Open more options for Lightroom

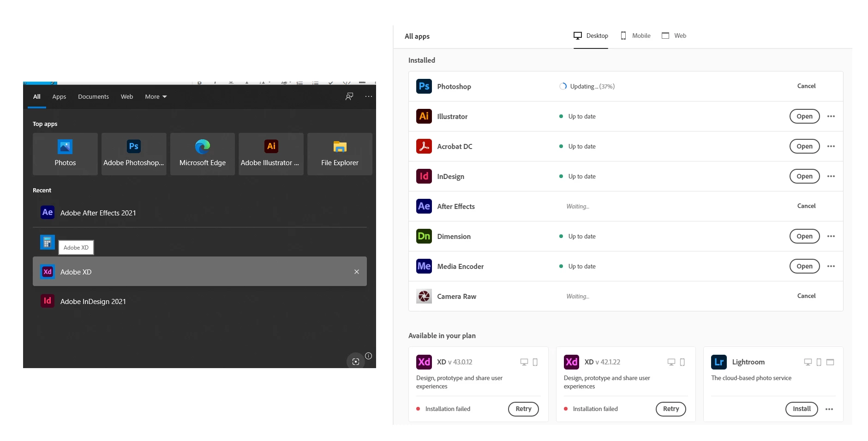(x=829, y=409)
